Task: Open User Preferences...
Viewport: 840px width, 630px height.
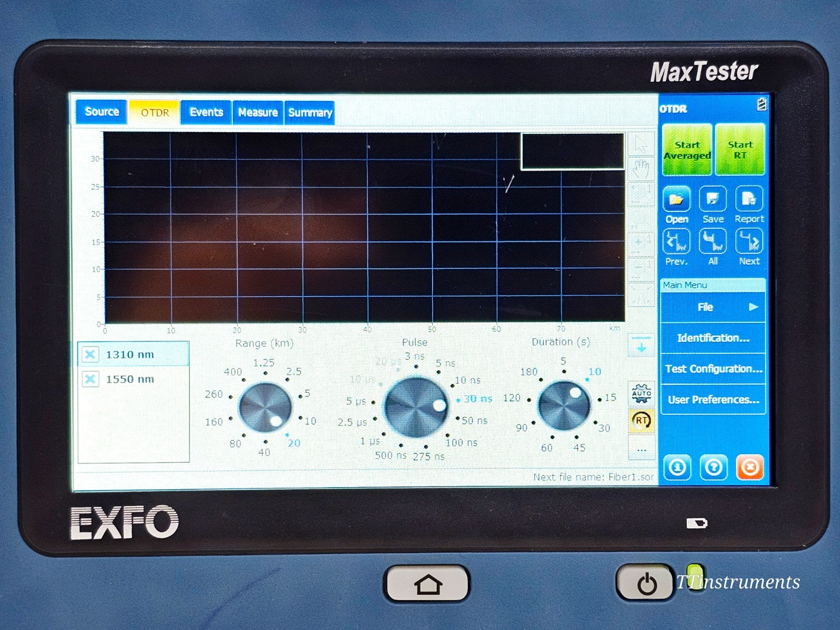Action: 712,400
